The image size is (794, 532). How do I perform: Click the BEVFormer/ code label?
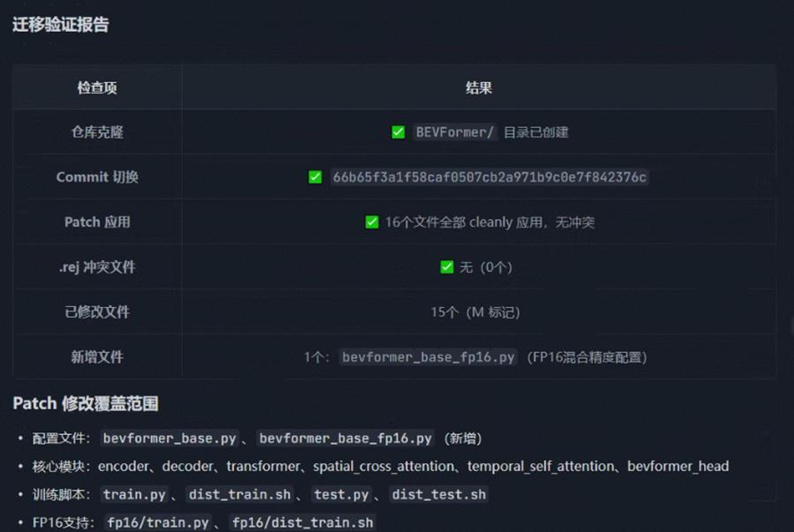click(454, 132)
